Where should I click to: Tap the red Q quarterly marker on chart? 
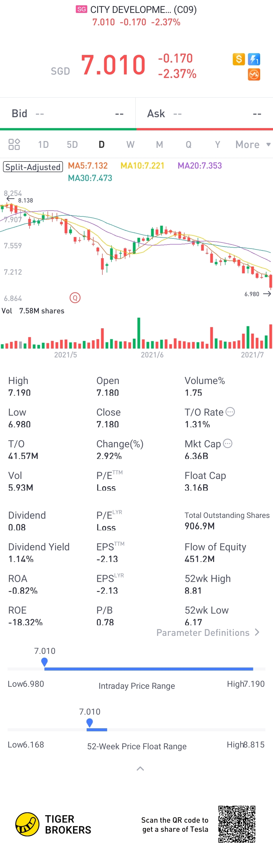tap(75, 297)
